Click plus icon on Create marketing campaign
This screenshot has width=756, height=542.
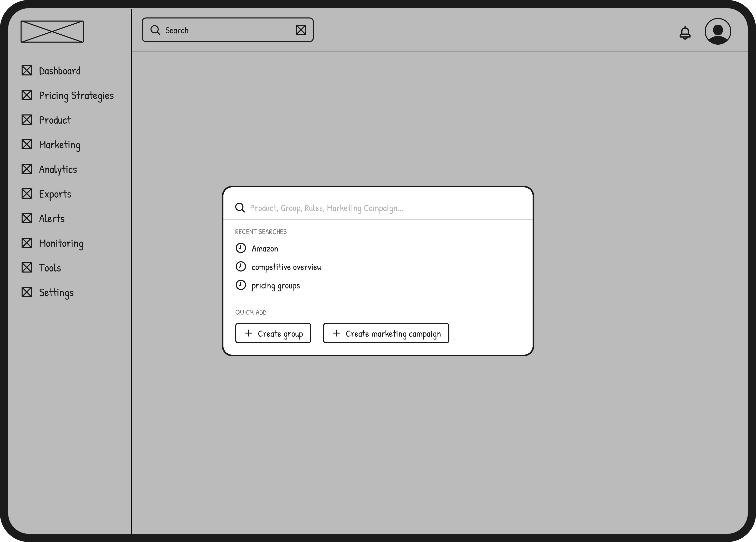(x=336, y=333)
